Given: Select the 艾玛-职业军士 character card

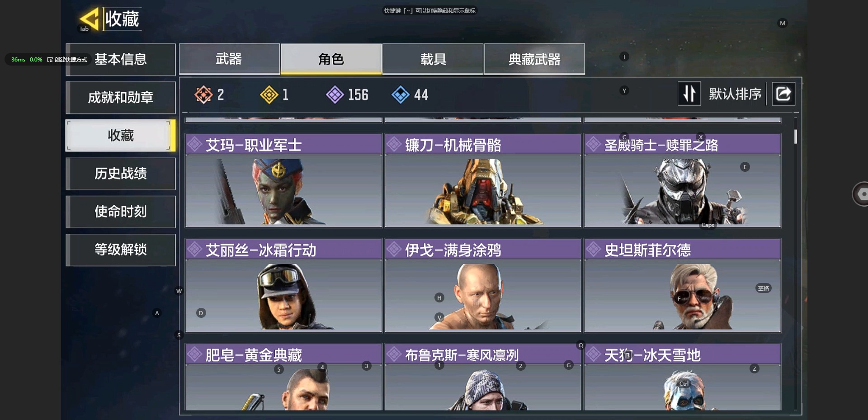Looking at the screenshot, I should [283, 180].
